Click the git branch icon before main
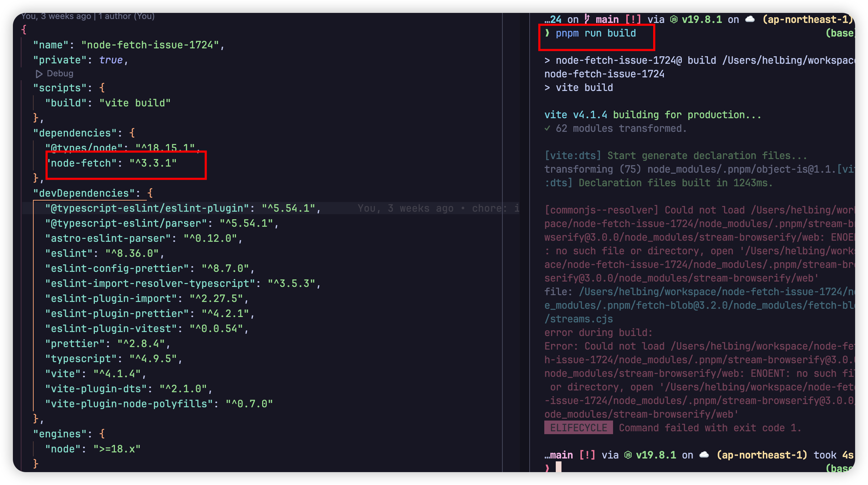Viewport: 868px width, 485px height. click(587, 19)
